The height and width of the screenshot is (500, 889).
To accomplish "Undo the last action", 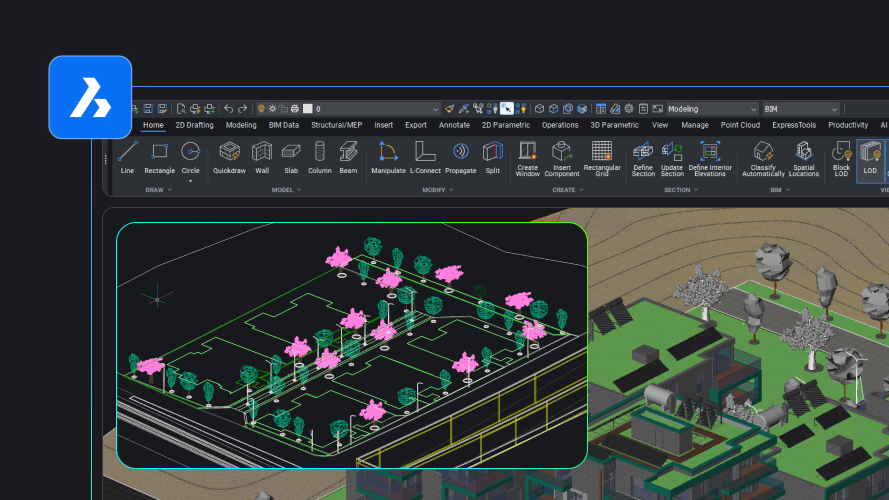I will coord(228,109).
